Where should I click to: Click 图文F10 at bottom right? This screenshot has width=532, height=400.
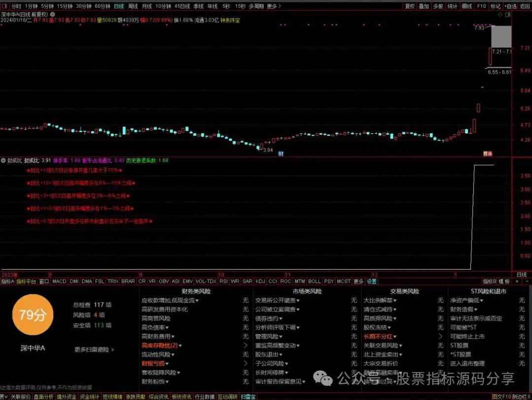coord(501,397)
